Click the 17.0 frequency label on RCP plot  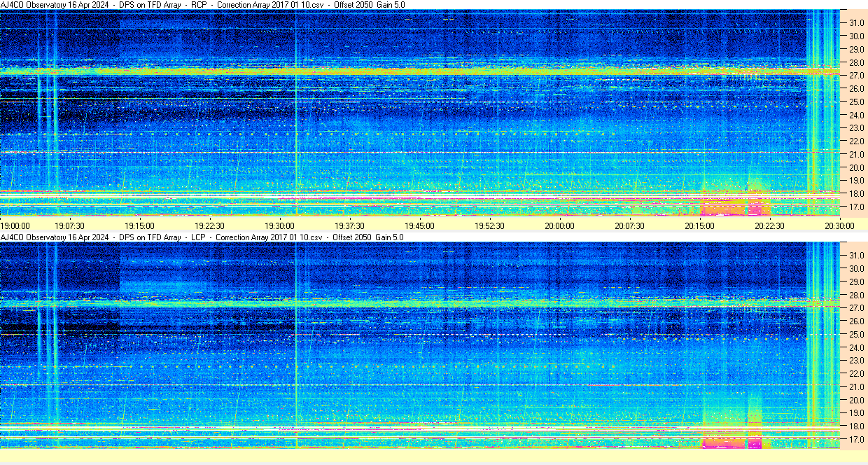pyautogui.click(x=857, y=207)
